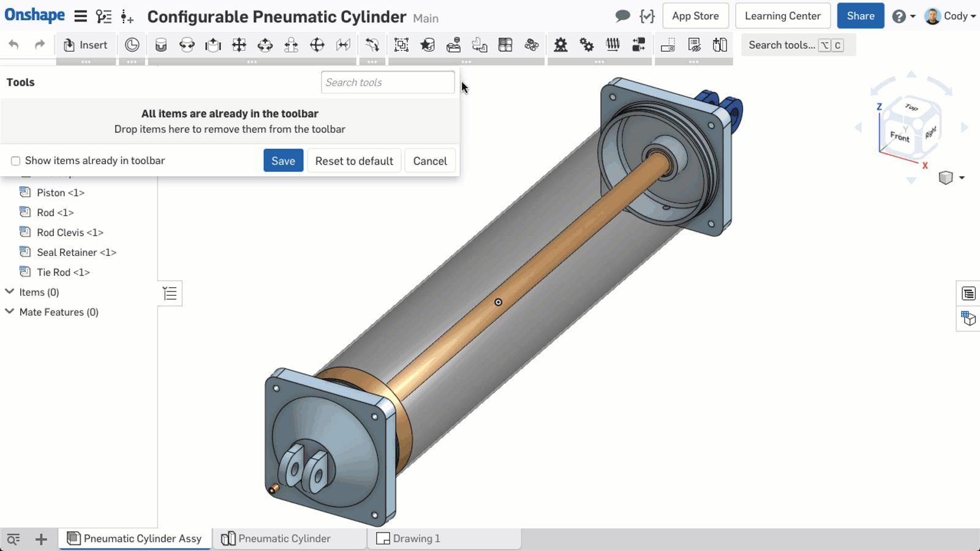This screenshot has height=551, width=980.
Task: Open the view cube display options dropdown
Action: pyautogui.click(x=962, y=178)
